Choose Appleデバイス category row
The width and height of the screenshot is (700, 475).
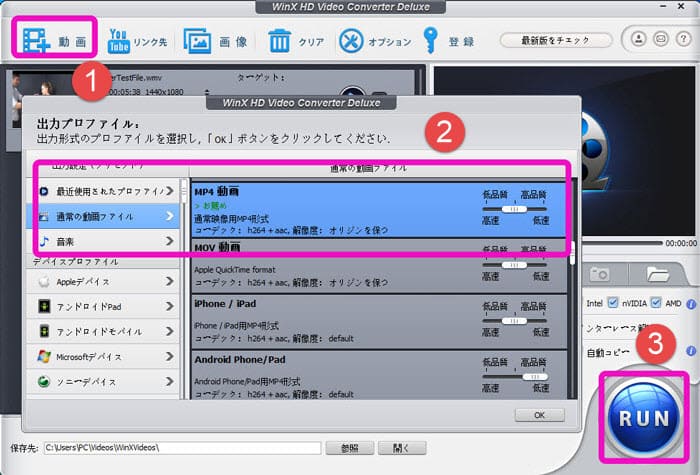point(103,281)
